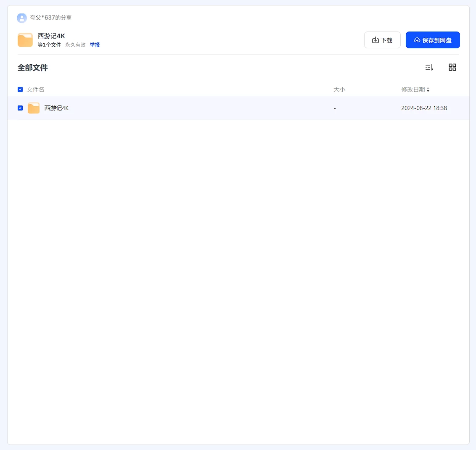The image size is (476, 450).
Task: Open the sort order options icon
Action: tap(429, 67)
